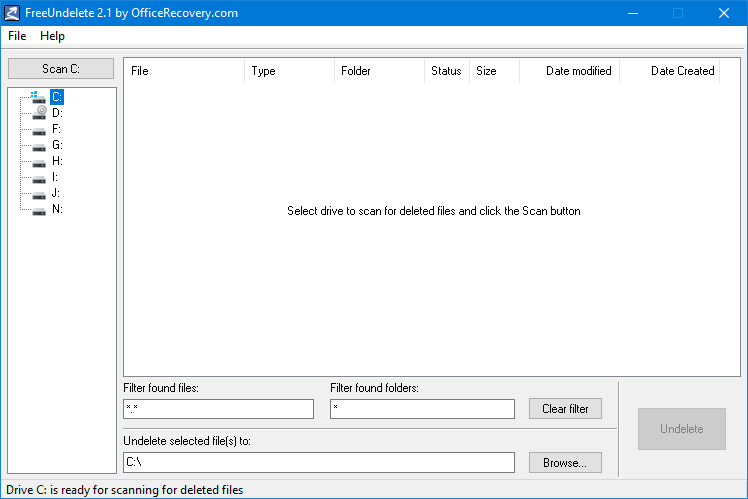Focus the Filter found files input
The height and width of the screenshot is (499, 748).
pyautogui.click(x=218, y=409)
